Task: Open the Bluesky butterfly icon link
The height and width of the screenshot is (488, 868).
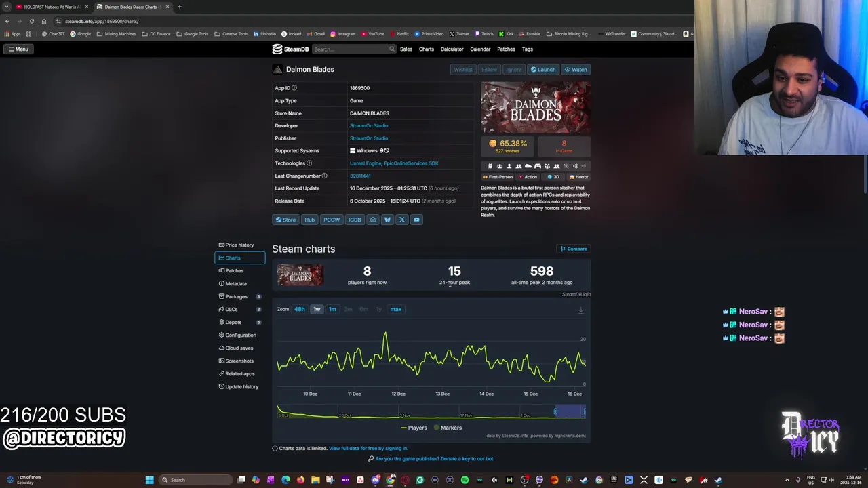Action: click(387, 220)
